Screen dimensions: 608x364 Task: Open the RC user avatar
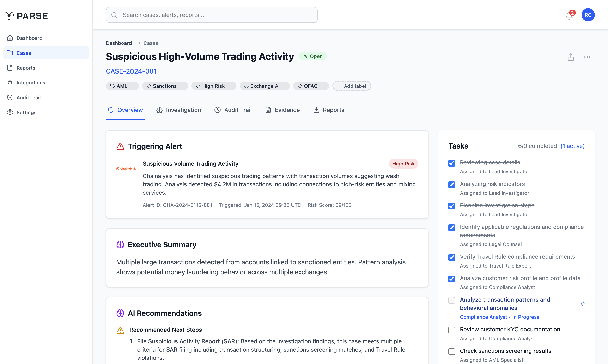(x=588, y=15)
